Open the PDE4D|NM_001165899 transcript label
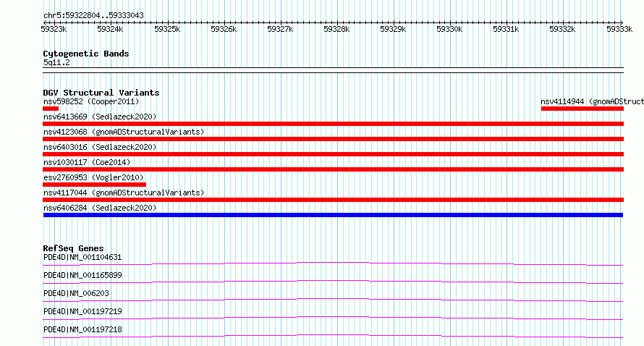Viewport: 644px width, 346px height. [82, 275]
